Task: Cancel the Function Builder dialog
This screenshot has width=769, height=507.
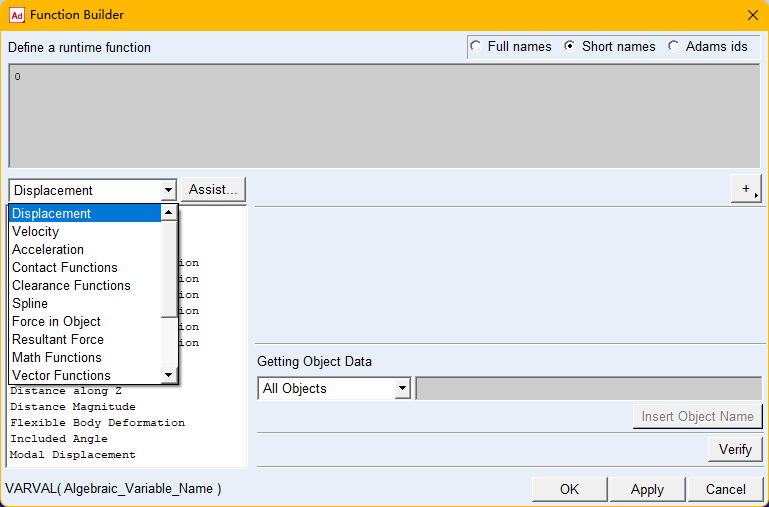Action: click(725, 489)
